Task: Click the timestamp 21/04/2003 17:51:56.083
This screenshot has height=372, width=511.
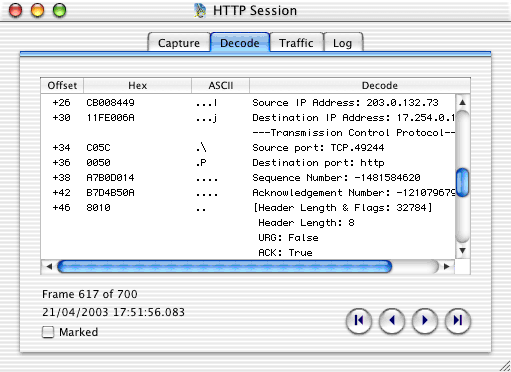Action: pyautogui.click(x=113, y=312)
